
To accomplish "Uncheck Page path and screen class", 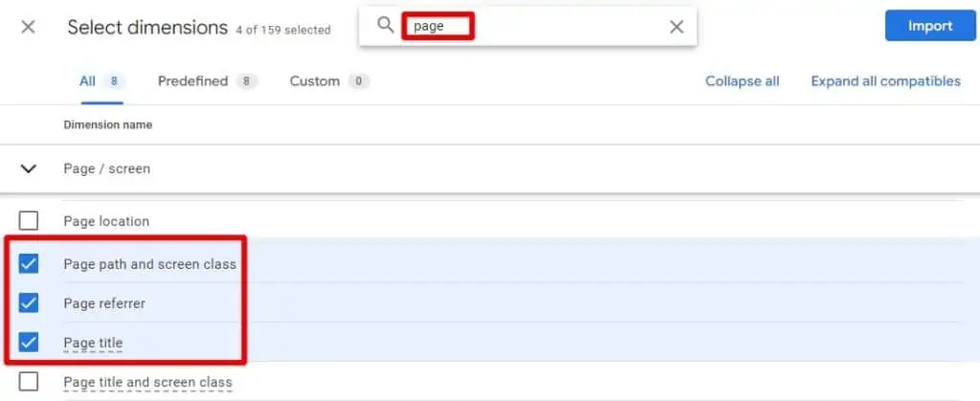I will tap(29, 263).
